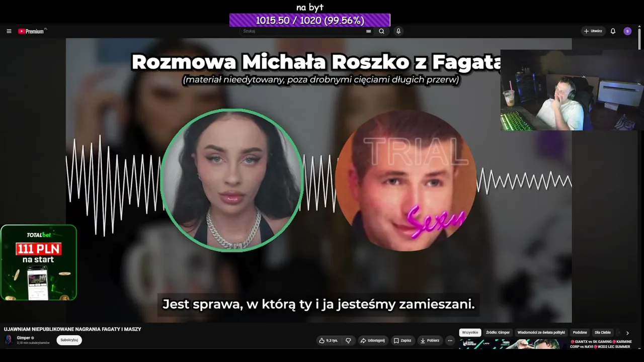Image resolution: width=644 pixels, height=362 pixels.
Task: Start voice search with microphone icon
Action: [x=398, y=31]
